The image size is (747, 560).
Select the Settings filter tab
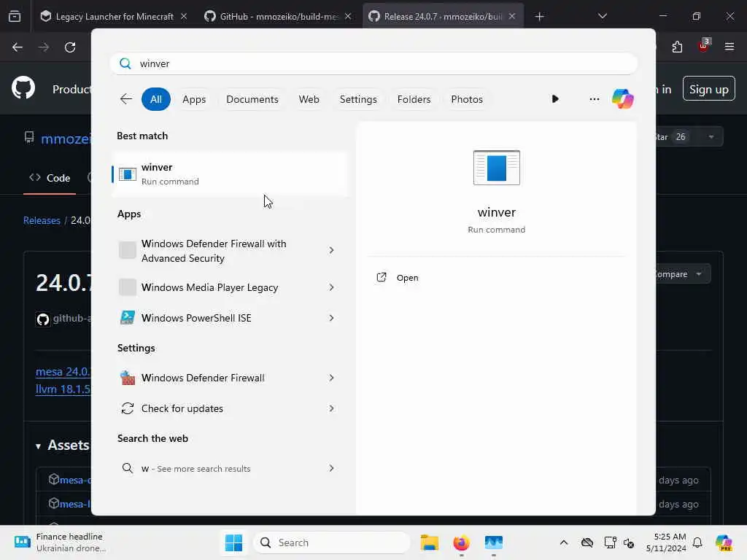tap(358, 99)
